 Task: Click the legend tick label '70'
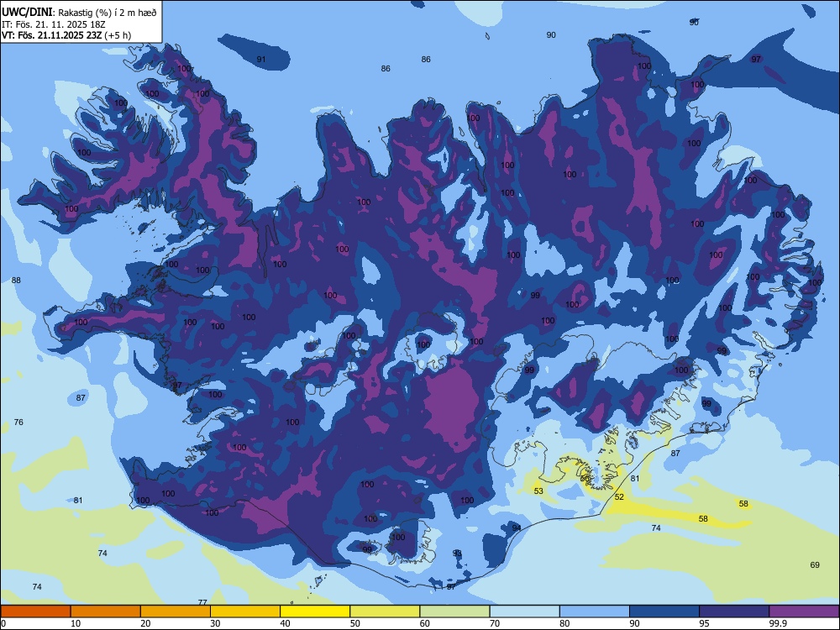tap(495, 623)
